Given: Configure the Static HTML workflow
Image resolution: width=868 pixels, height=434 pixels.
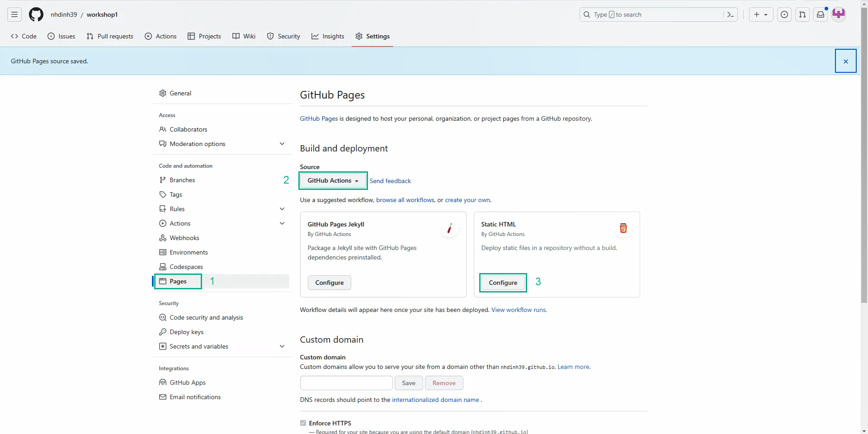Looking at the screenshot, I should pos(503,283).
